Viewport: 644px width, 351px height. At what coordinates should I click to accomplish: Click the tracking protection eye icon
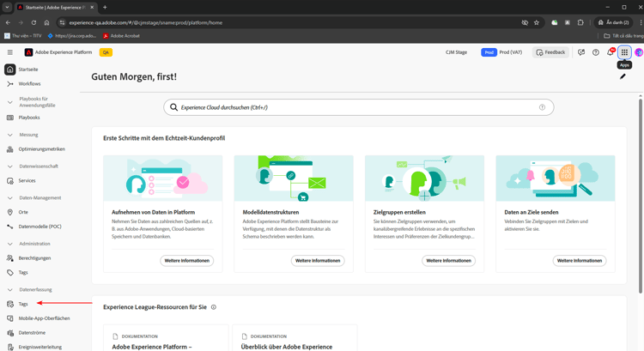525,22
